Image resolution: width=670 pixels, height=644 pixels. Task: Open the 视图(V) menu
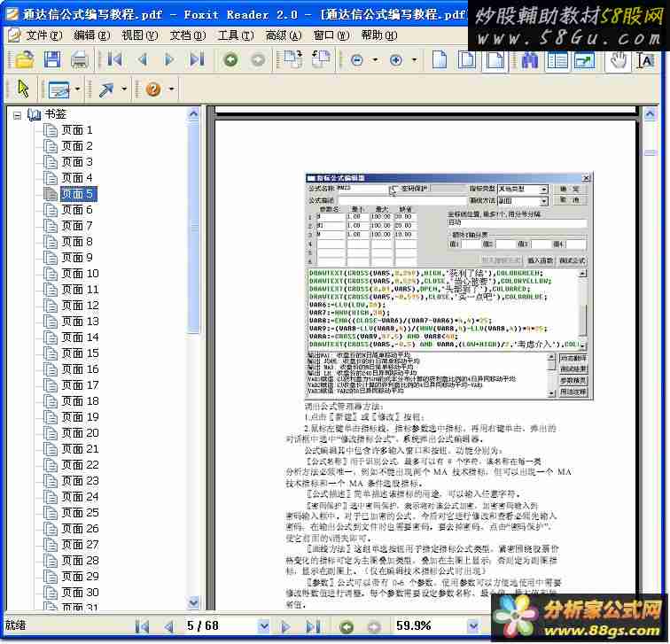tap(140, 35)
